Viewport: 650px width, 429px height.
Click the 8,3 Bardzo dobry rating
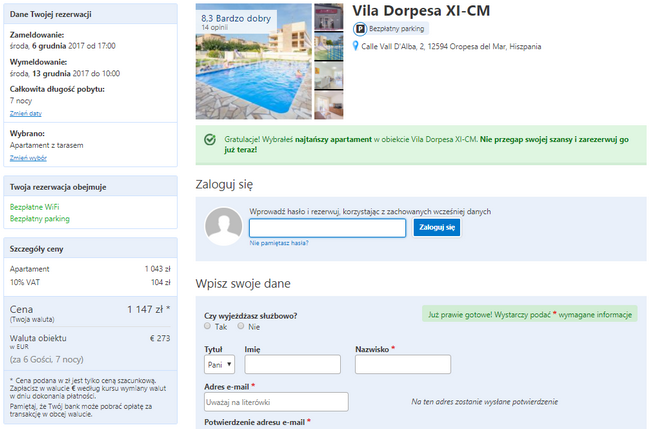pyautogui.click(x=236, y=18)
